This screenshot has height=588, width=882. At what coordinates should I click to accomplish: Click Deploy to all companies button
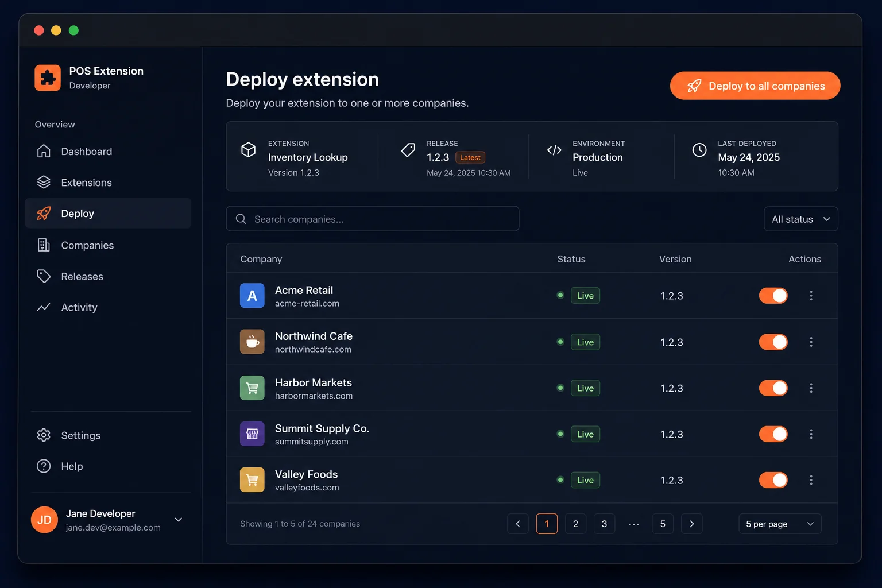click(x=755, y=86)
